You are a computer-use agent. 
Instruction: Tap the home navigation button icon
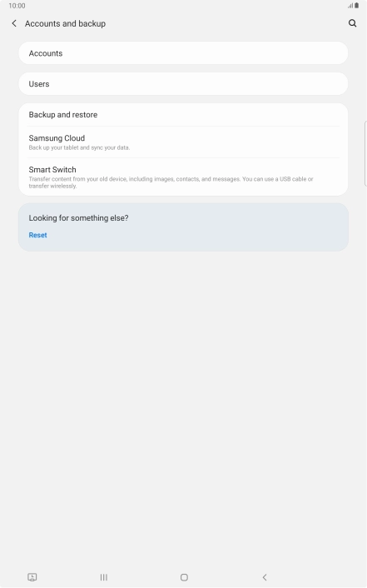pyautogui.click(x=184, y=577)
